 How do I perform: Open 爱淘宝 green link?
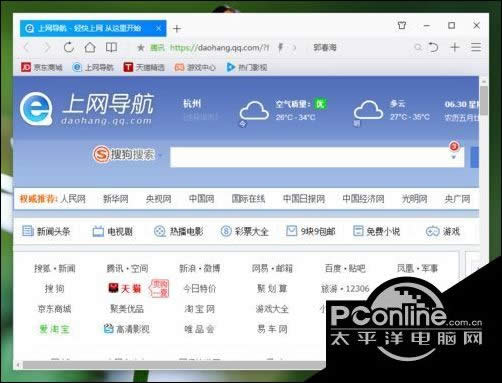(x=54, y=329)
